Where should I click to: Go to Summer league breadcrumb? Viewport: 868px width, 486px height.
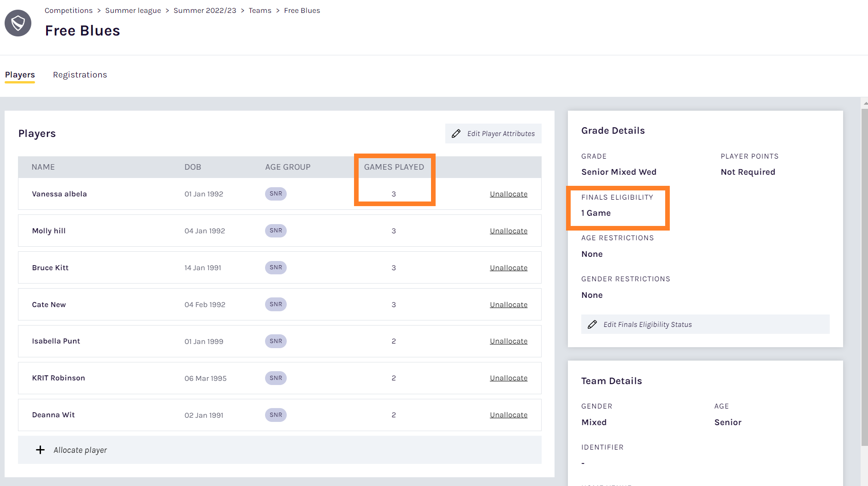133,11
